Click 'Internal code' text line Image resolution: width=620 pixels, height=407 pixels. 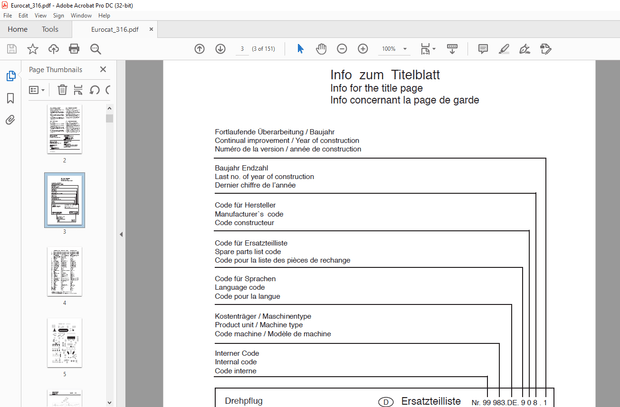pyautogui.click(x=236, y=362)
